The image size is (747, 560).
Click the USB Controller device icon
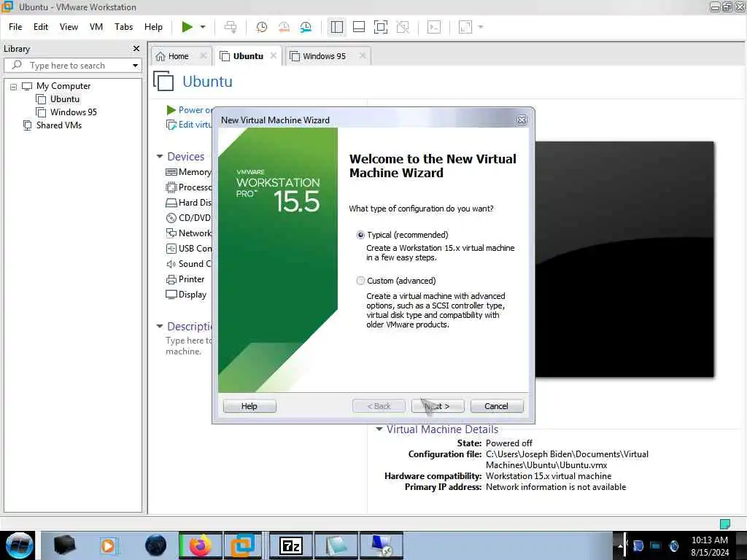tap(171, 249)
